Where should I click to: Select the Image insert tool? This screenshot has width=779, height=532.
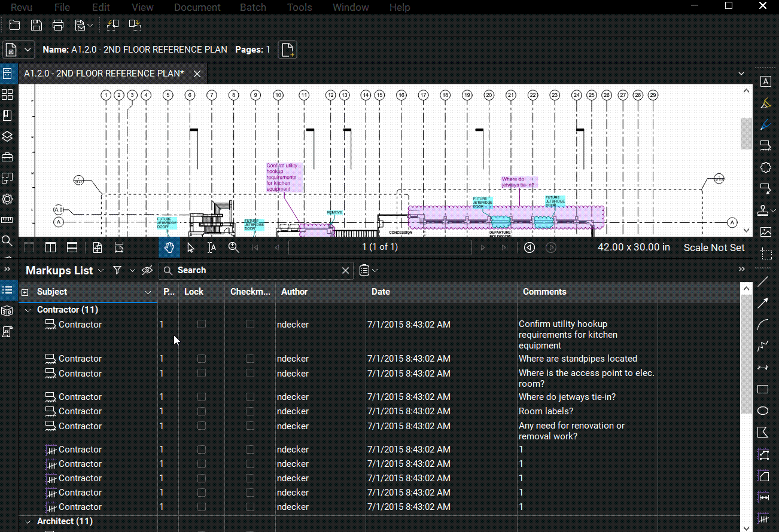coord(765,232)
